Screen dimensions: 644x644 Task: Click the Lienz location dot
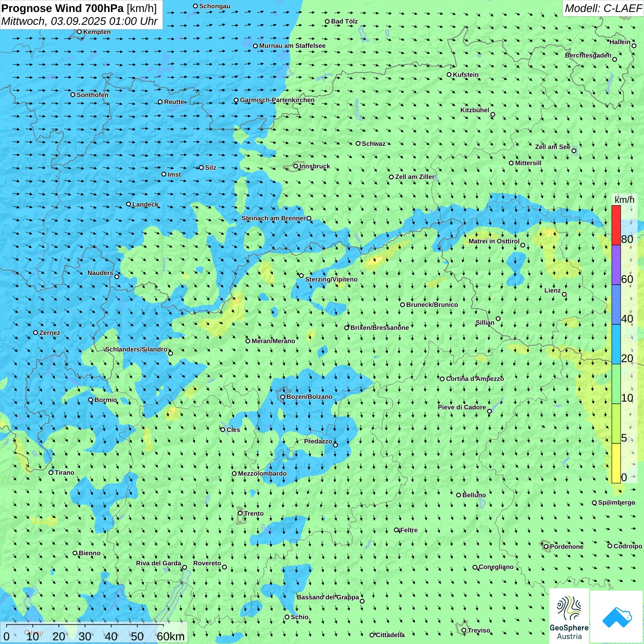point(564,294)
